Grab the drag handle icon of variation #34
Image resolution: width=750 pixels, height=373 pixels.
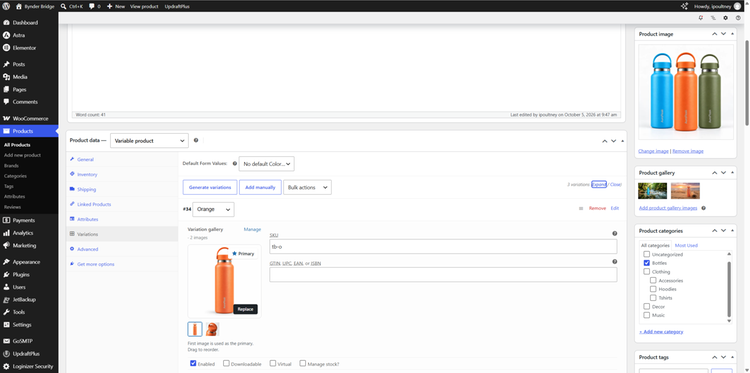581,208
